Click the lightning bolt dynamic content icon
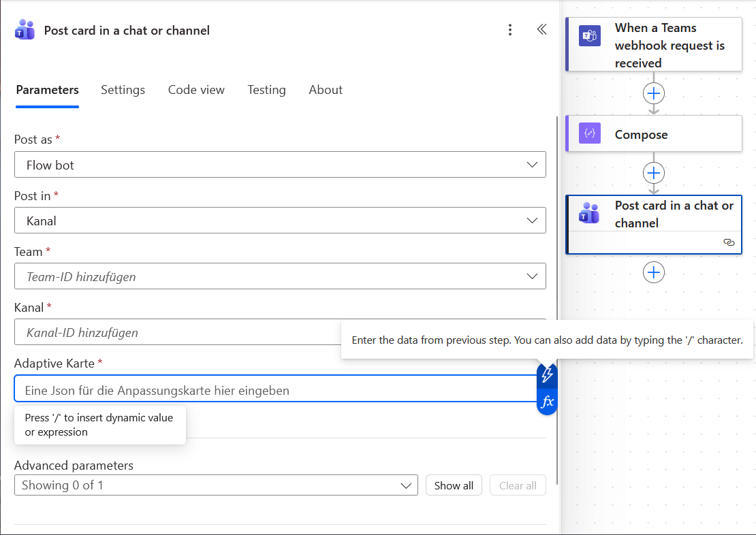 click(x=547, y=375)
